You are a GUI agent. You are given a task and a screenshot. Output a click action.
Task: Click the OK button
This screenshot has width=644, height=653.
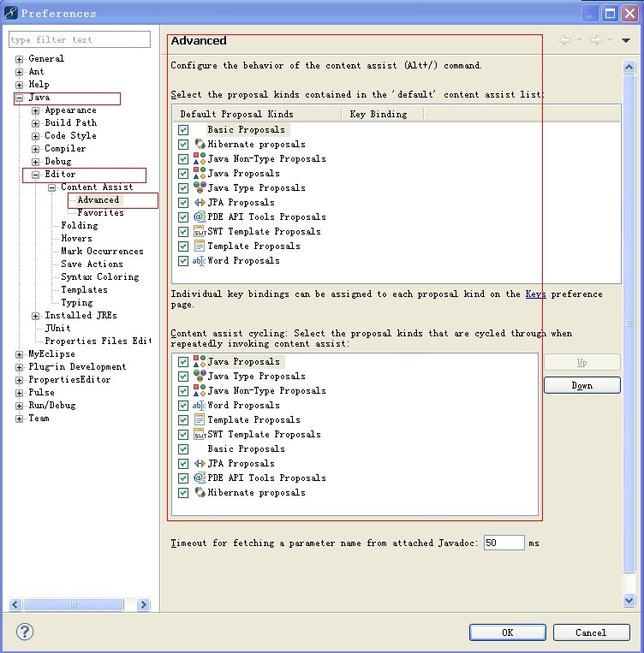click(x=507, y=632)
